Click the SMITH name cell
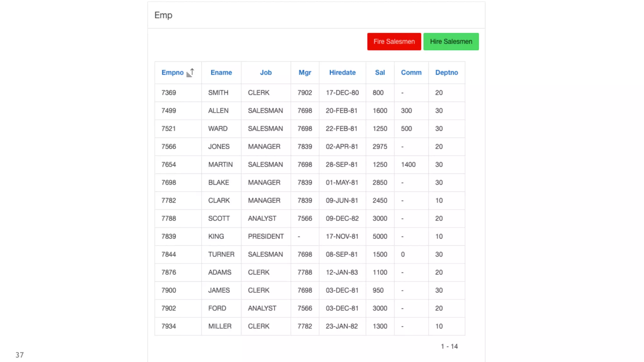This screenshot has height=362, width=644. (218, 93)
